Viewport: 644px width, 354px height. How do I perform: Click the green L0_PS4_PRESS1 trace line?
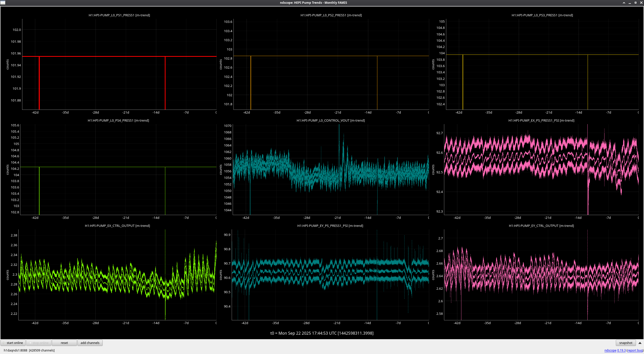(101, 167)
